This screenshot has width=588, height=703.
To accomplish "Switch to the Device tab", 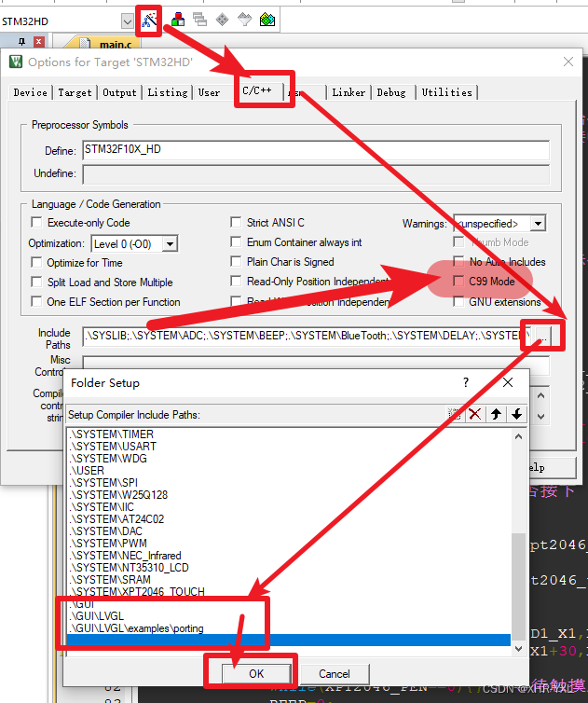I will click(x=31, y=92).
